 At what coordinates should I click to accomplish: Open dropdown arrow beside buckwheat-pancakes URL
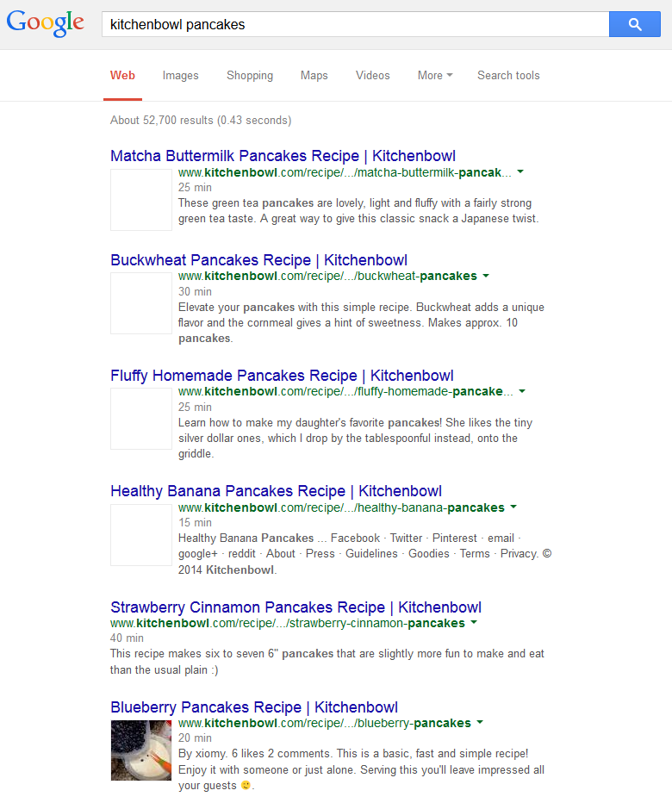click(x=486, y=276)
